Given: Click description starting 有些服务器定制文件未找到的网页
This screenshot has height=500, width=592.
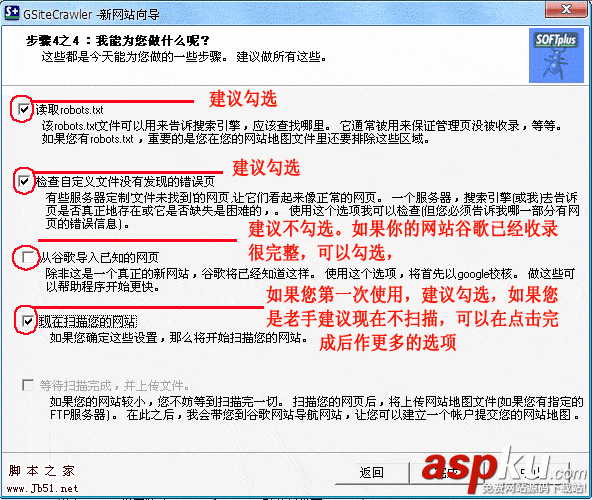Looking at the screenshot, I should tap(313, 211).
